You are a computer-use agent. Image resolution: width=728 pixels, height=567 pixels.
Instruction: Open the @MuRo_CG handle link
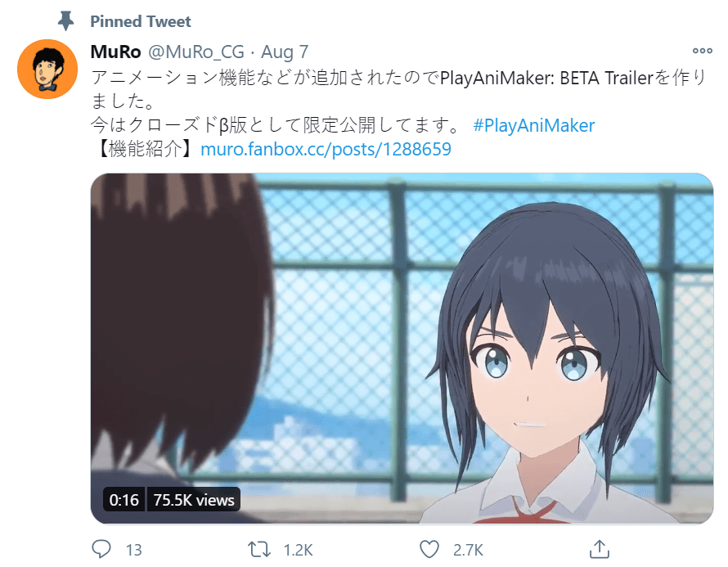coord(196,52)
